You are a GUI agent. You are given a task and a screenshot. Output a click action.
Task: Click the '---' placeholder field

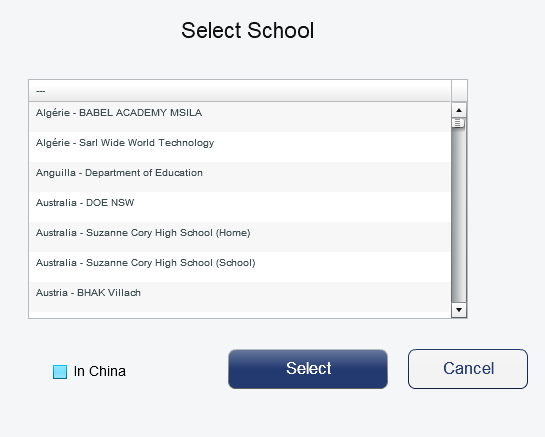(x=240, y=91)
